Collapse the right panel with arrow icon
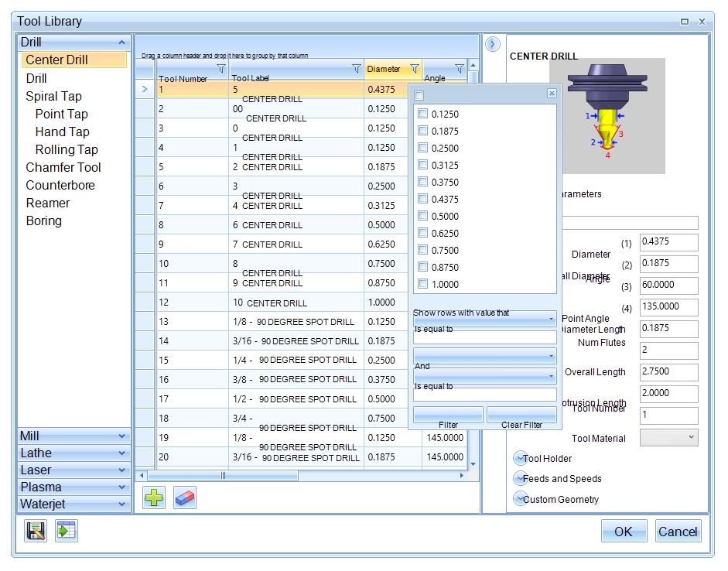Image resolution: width=728 pixels, height=571 pixels. coord(493,45)
